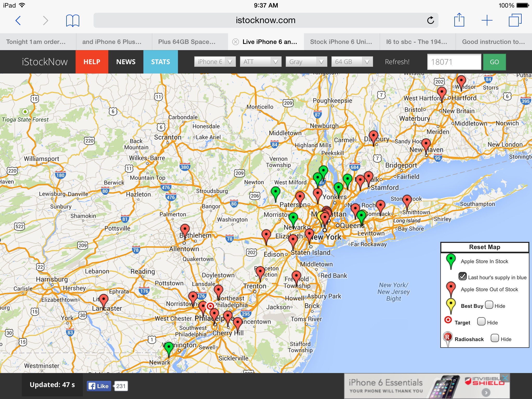Tap the Safari back arrow

click(18, 20)
